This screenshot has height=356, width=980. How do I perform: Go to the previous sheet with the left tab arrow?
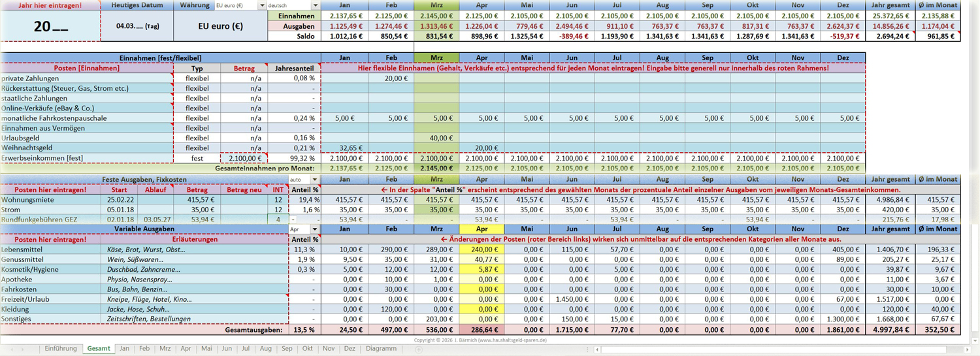pos(12,349)
